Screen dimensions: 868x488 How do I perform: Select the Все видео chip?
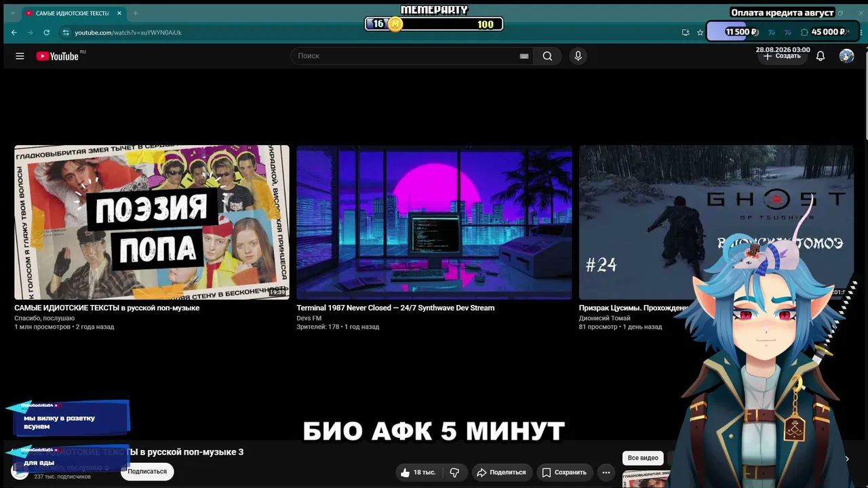point(643,458)
